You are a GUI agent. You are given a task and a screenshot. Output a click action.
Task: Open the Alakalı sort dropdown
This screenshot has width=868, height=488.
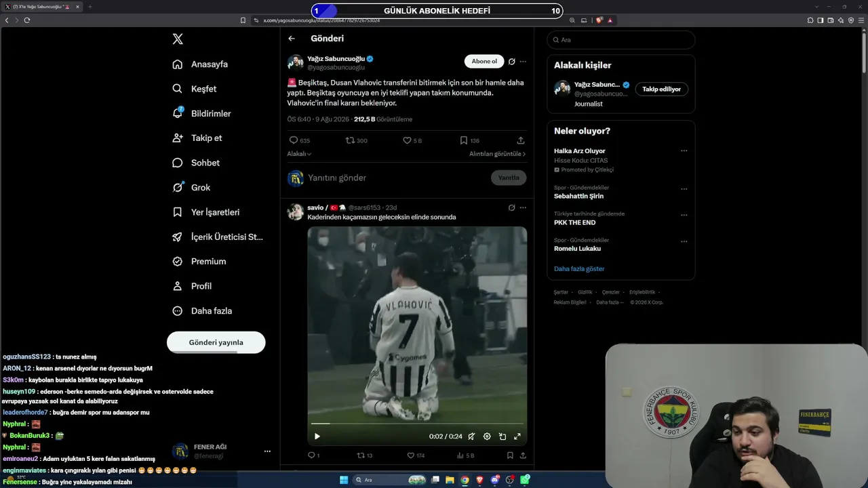299,154
